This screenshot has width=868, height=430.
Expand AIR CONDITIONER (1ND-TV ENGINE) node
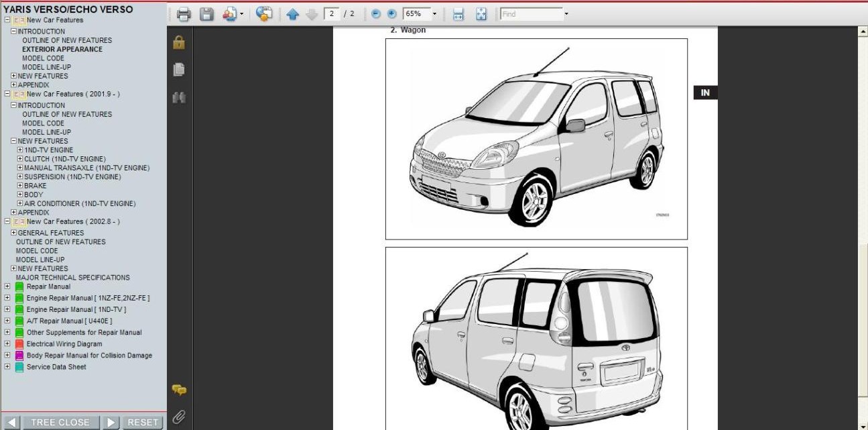[x=20, y=203]
